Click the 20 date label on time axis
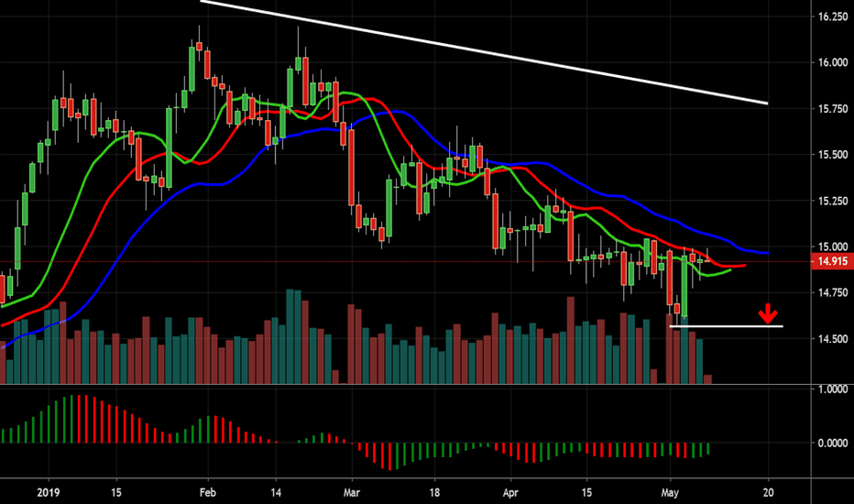Image resolution: width=854 pixels, height=504 pixels. pyautogui.click(x=769, y=493)
